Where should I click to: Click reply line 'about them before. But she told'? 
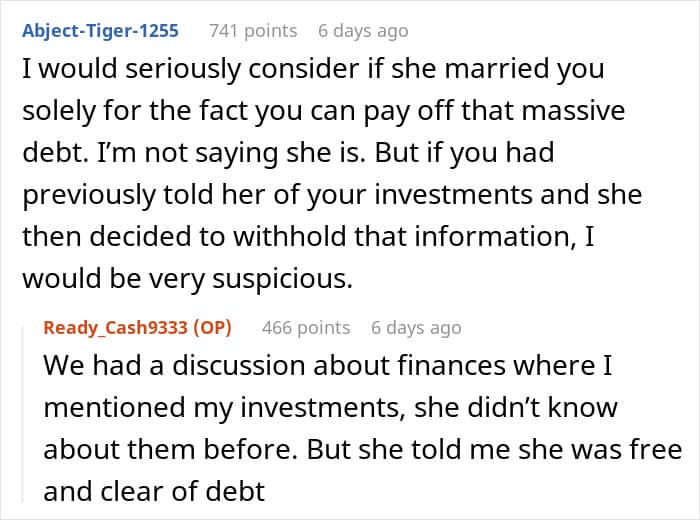362,449
